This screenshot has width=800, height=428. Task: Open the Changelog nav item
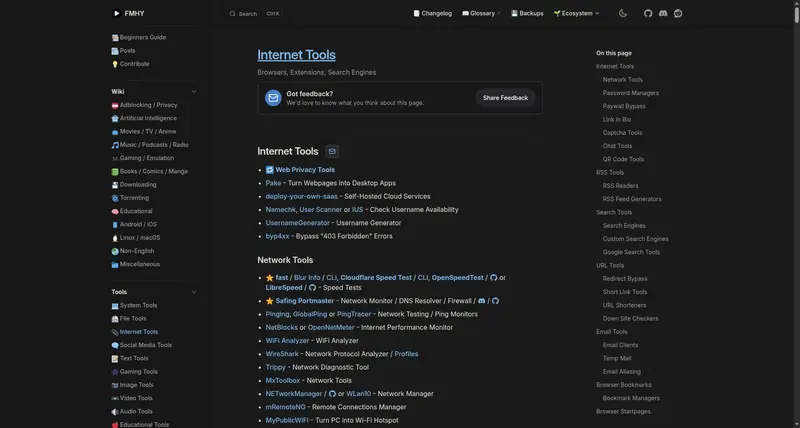point(433,14)
